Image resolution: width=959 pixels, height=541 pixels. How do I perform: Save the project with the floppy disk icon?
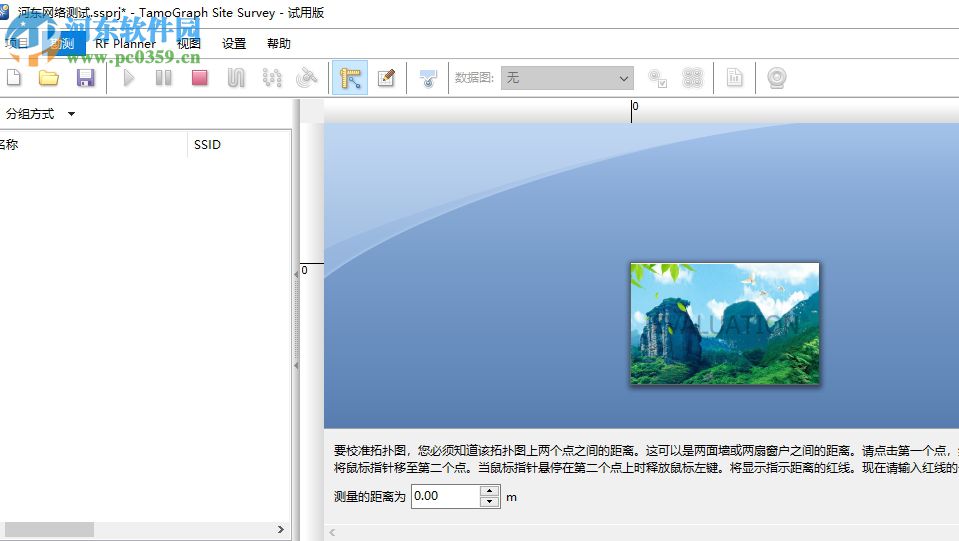[85, 78]
